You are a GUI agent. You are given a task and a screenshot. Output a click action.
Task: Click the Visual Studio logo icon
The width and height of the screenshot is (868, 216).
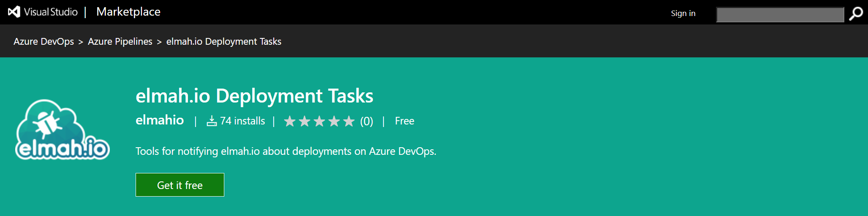14,12
